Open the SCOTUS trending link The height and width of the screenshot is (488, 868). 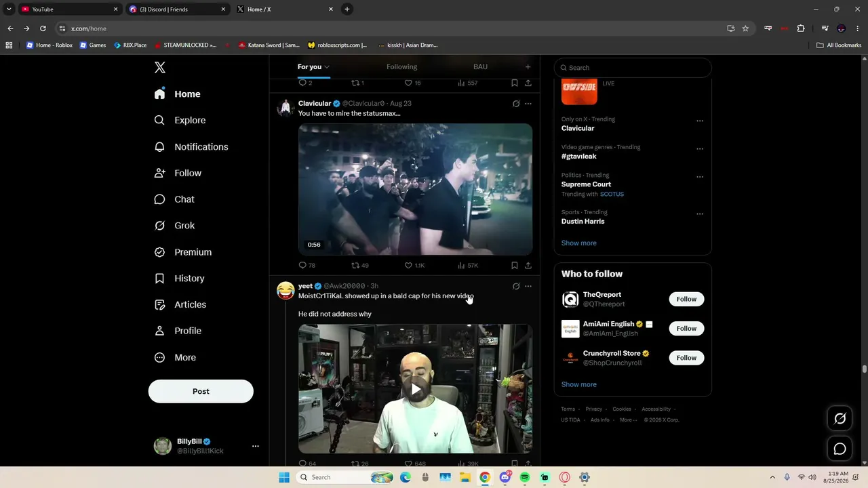(x=612, y=194)
